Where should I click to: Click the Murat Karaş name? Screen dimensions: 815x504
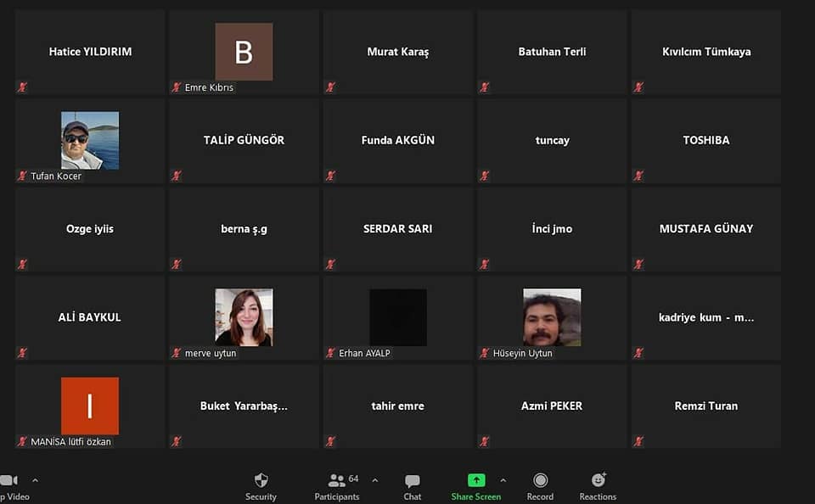click(398, 52)
